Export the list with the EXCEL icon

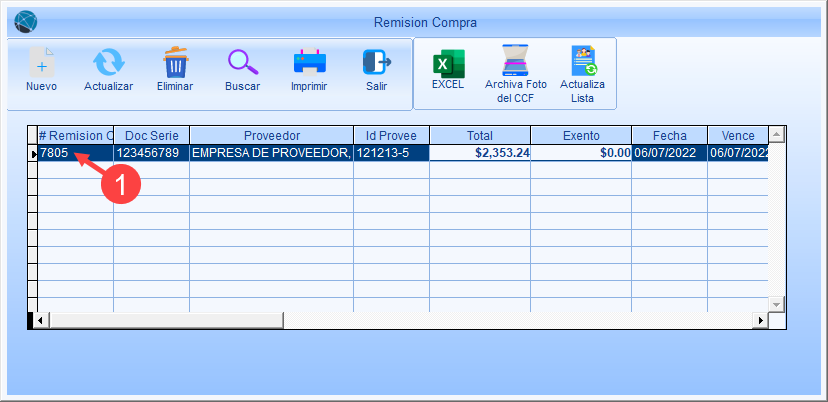coord(448,63)
